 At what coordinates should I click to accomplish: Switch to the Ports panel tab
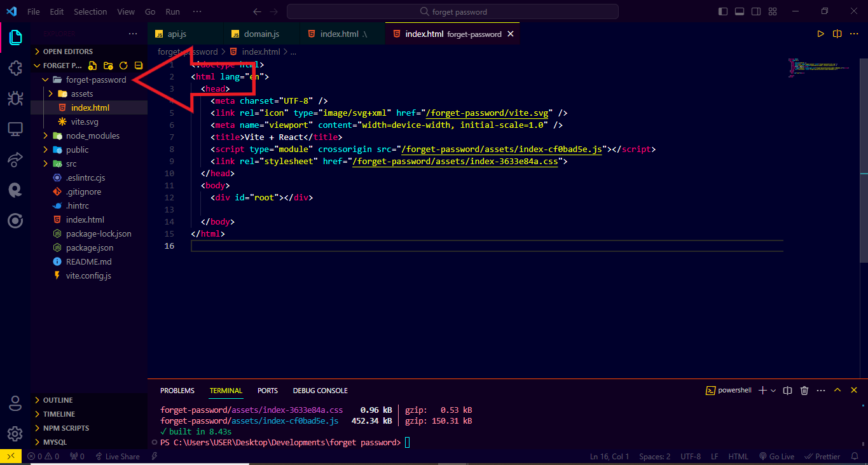pyautogui.click(x=268, y=391)
